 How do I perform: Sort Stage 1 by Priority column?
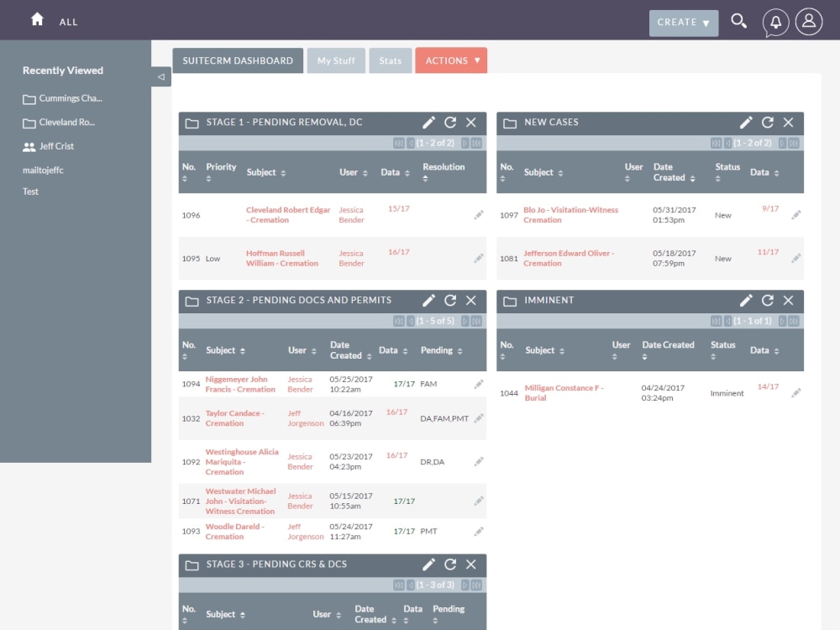pos(221,172)
